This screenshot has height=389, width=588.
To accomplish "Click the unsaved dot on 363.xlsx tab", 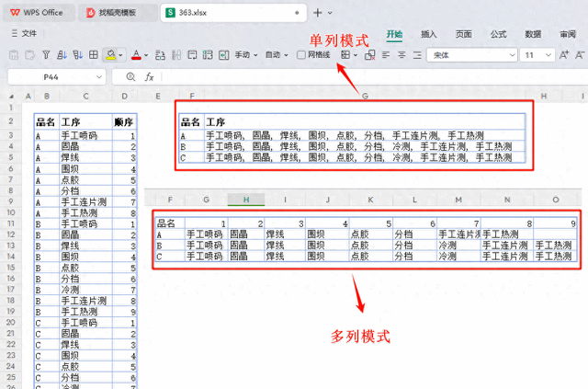I will 297,13.
